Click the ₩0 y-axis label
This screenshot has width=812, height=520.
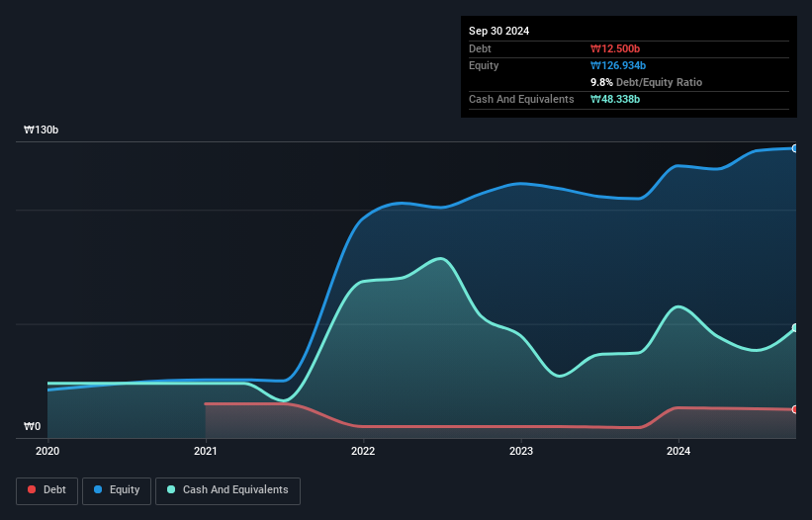click(32, 426)
